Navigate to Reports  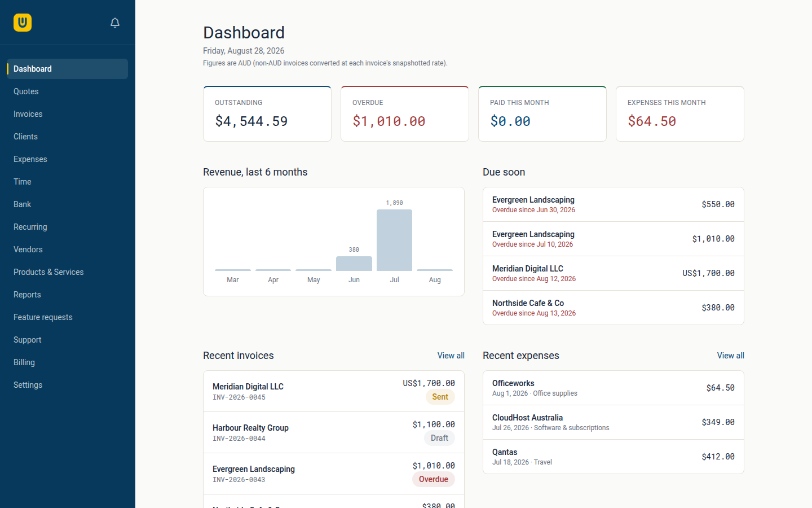click(x=67, y=295)
